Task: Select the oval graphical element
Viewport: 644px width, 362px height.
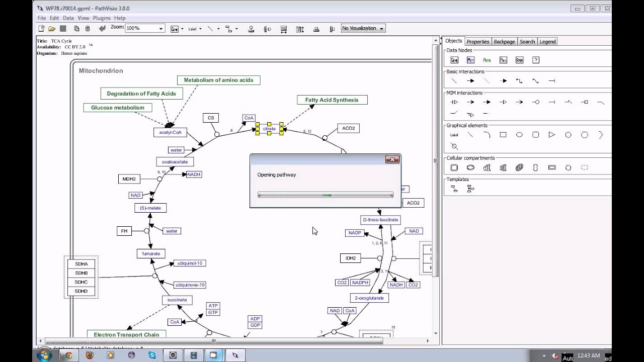Action: (520, 135)
